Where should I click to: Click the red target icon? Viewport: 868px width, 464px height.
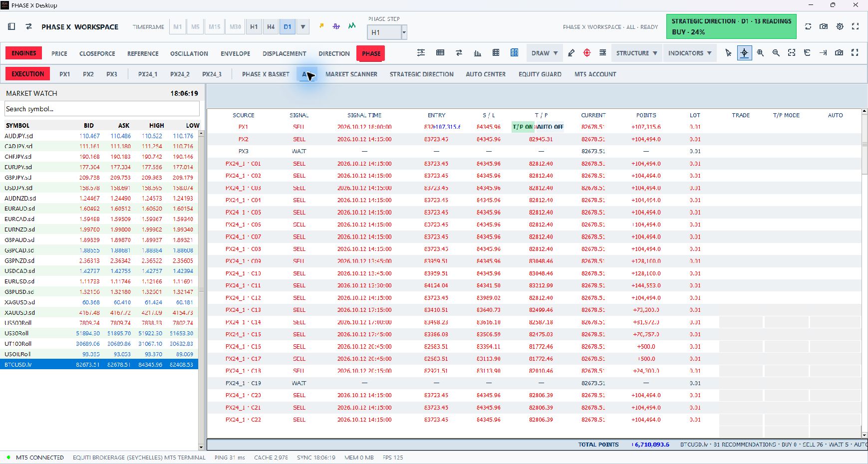click(587, 53)
